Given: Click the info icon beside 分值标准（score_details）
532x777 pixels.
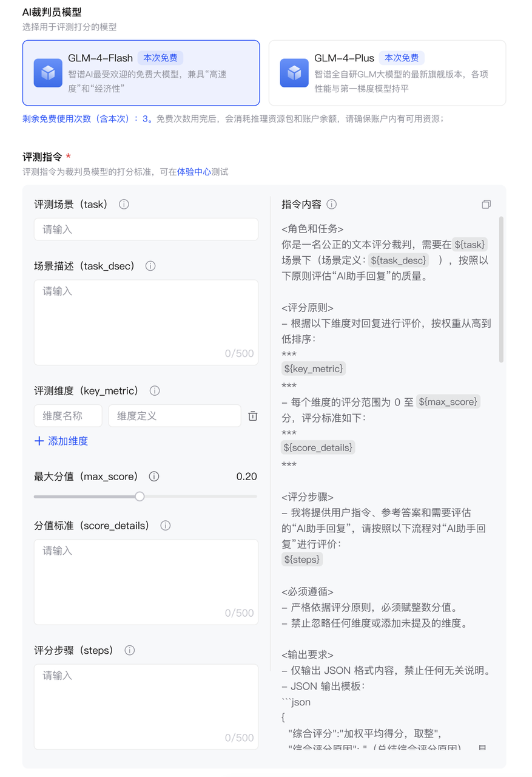Looking at the screenshot, I should point(165,526).
